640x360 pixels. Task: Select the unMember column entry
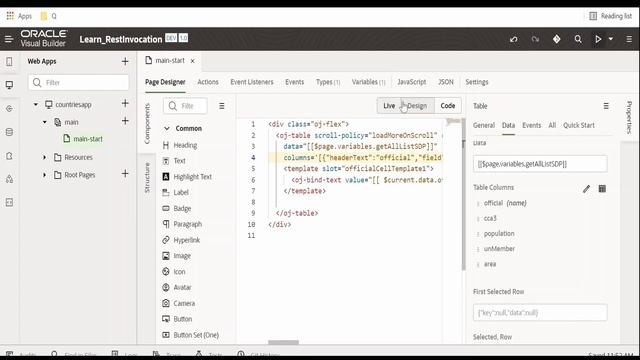(x=499, y=249)
